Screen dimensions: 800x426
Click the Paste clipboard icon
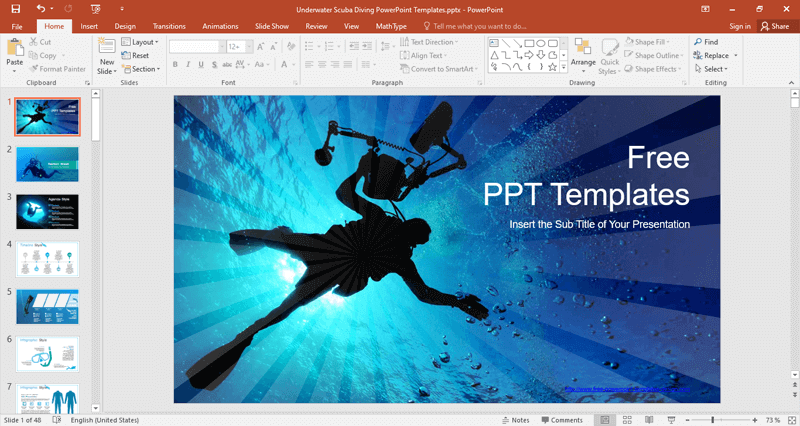tap(15, 48)
